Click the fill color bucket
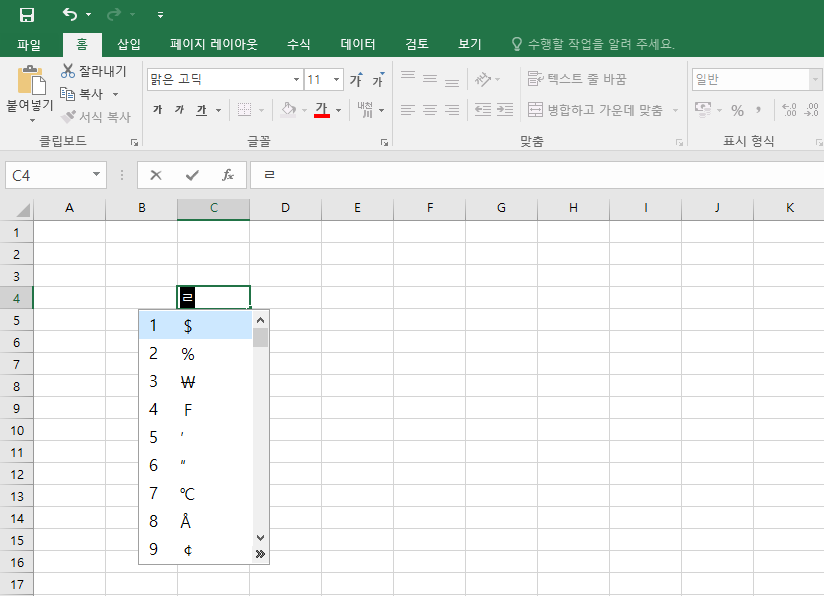Viewport: 824px width, 596px height. [x=288, y=109]
